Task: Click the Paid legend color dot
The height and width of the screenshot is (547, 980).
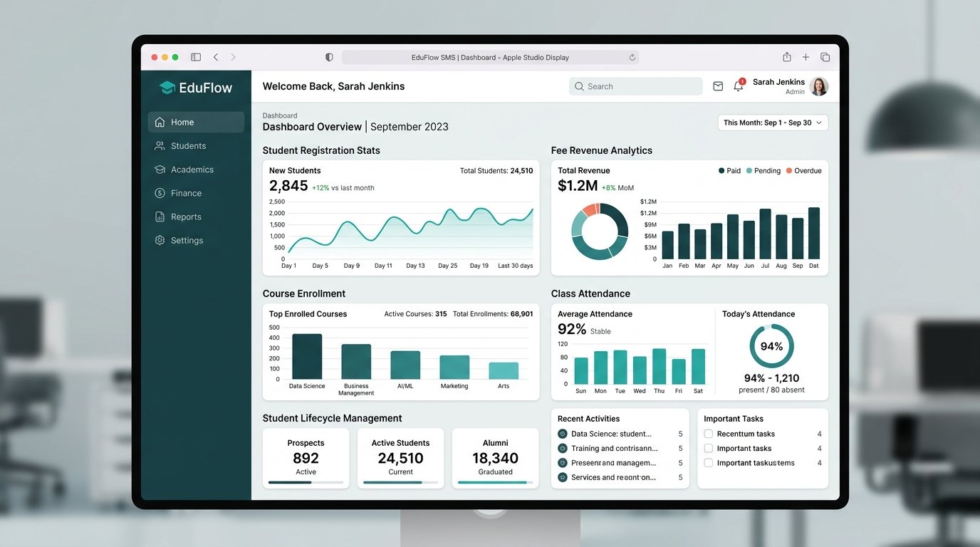Action: click(x=721, y=171)
